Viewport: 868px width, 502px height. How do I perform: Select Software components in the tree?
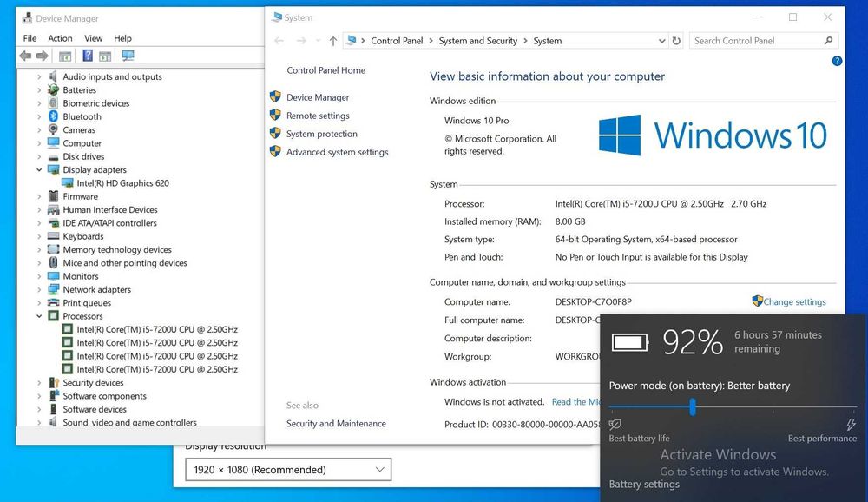pos(105,396)
